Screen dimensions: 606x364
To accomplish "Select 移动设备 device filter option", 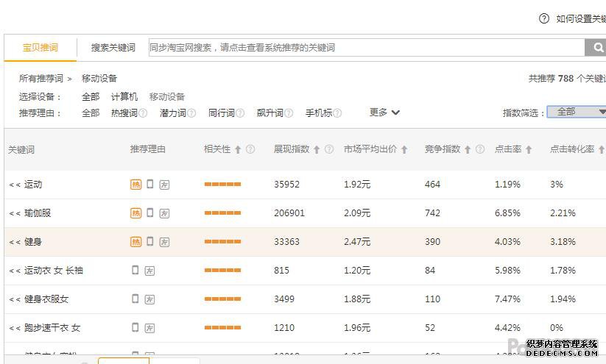I will point(167,97).
